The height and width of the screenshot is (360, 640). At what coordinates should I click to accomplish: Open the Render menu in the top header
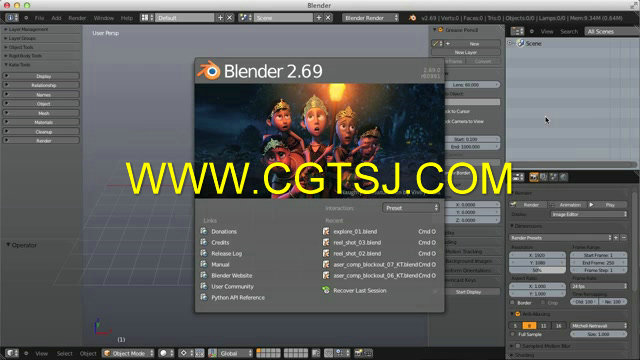pos(77,18)
